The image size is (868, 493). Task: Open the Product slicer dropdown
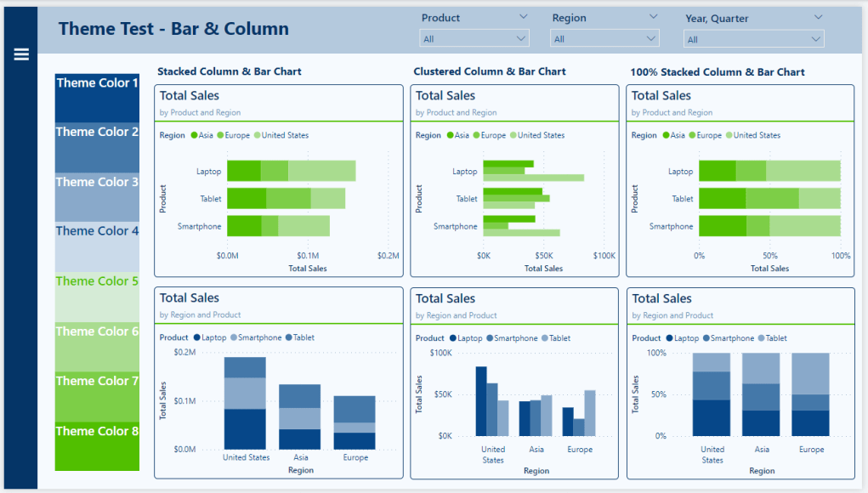(522, 17)
